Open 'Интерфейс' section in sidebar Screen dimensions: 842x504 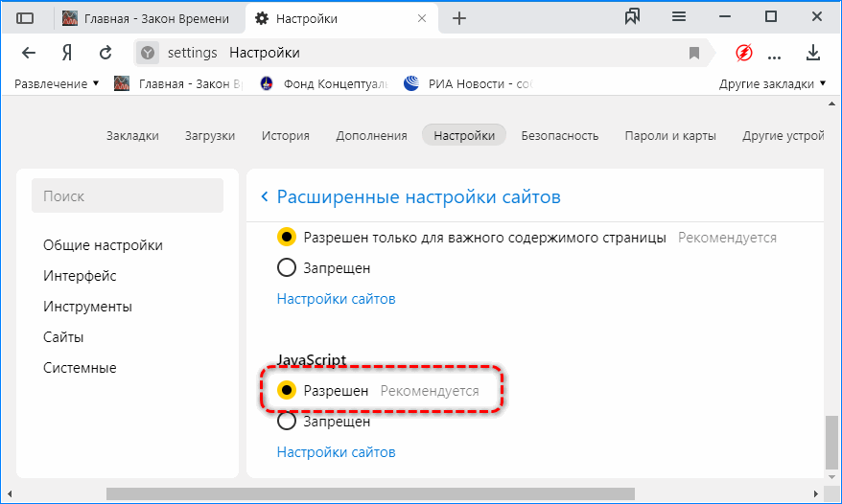tap(80, 276)
